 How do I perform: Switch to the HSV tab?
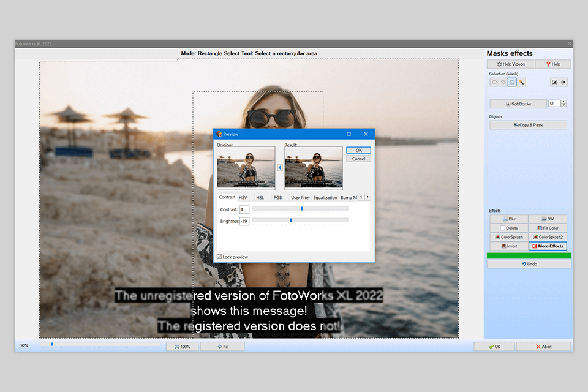point(243,198)
